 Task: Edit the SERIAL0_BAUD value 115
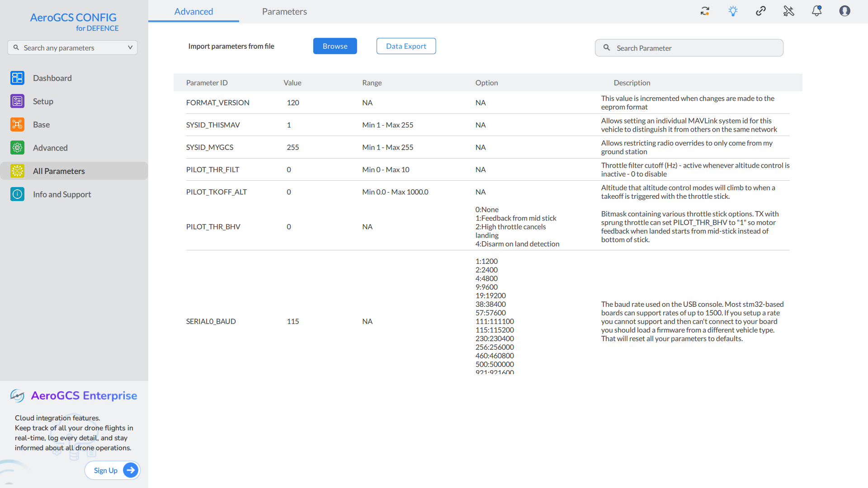tap(293, 321)
